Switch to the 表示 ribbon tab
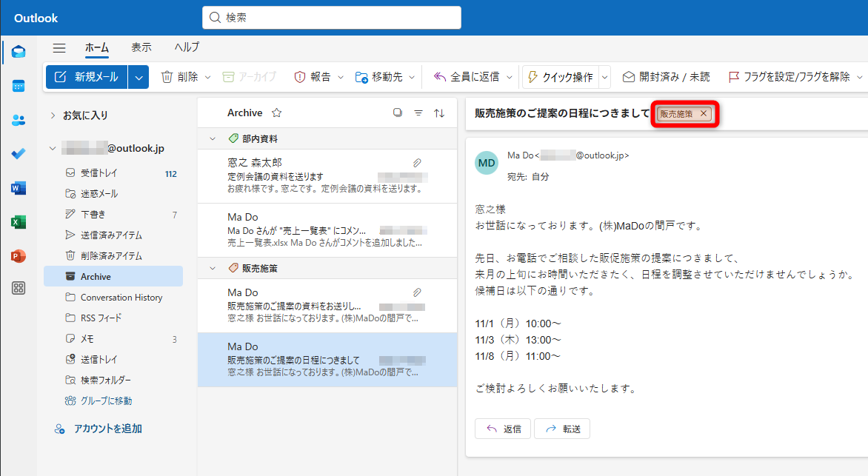Screen dimensions: 868x476 pos(141,47)
